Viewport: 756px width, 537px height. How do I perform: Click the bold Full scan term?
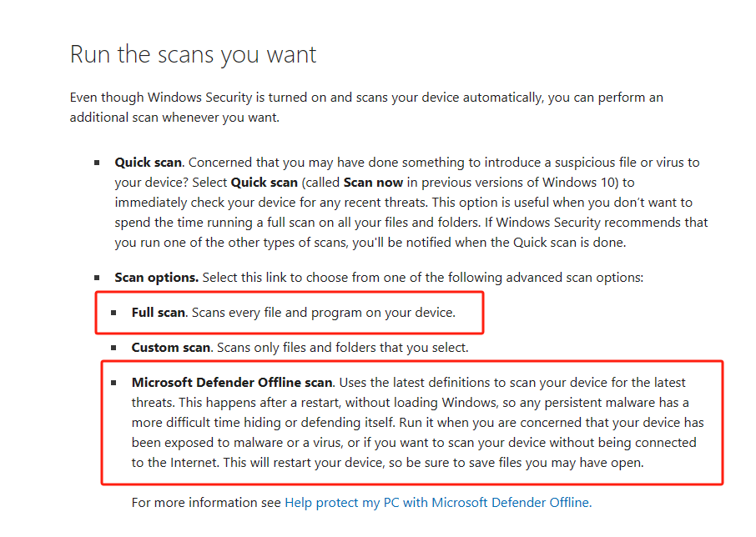coord(158,313)
